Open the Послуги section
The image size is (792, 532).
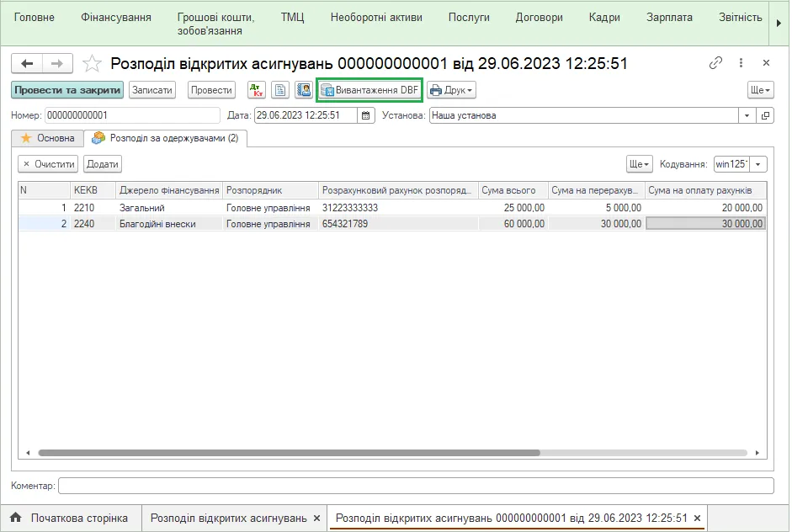(x=469, y=17)
